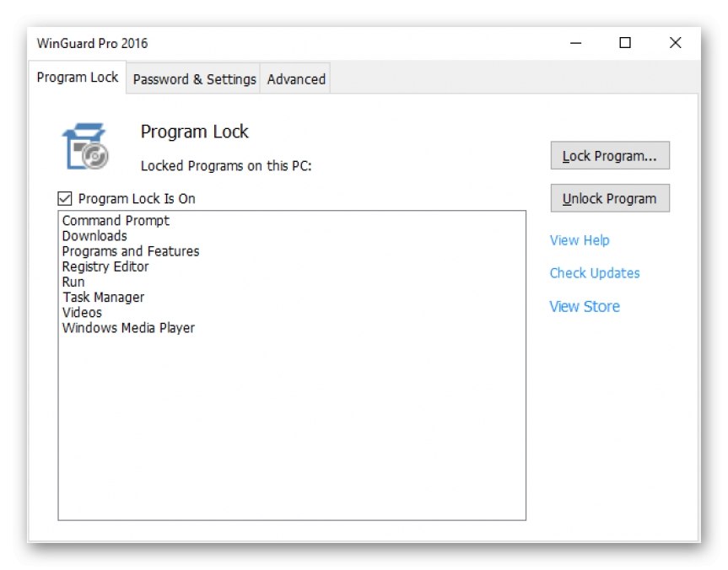
Task: Open the Advanced tab
Action: [x=296, y=79]
